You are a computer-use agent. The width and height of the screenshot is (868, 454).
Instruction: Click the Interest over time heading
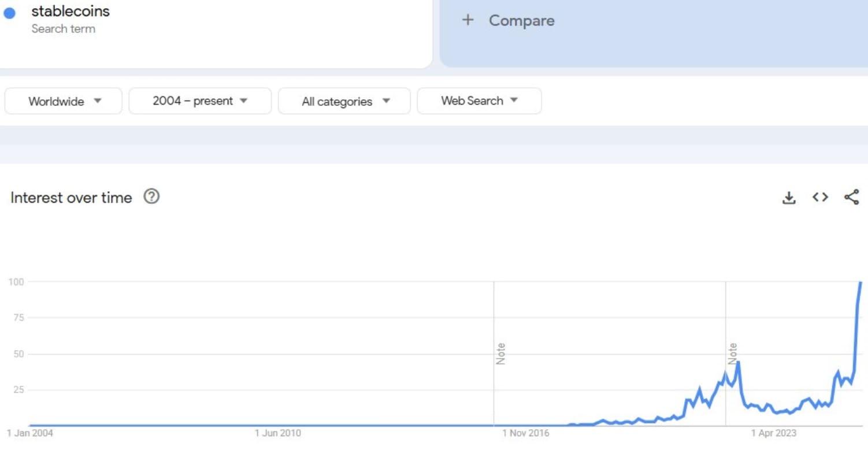pos(71,198)
